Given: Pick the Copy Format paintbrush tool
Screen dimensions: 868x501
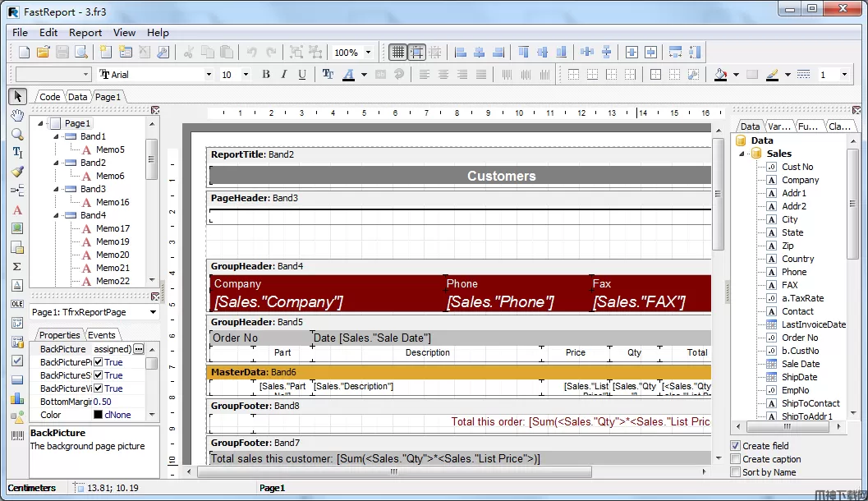Looking at the screenshot, I should click(x=17, y=172).
